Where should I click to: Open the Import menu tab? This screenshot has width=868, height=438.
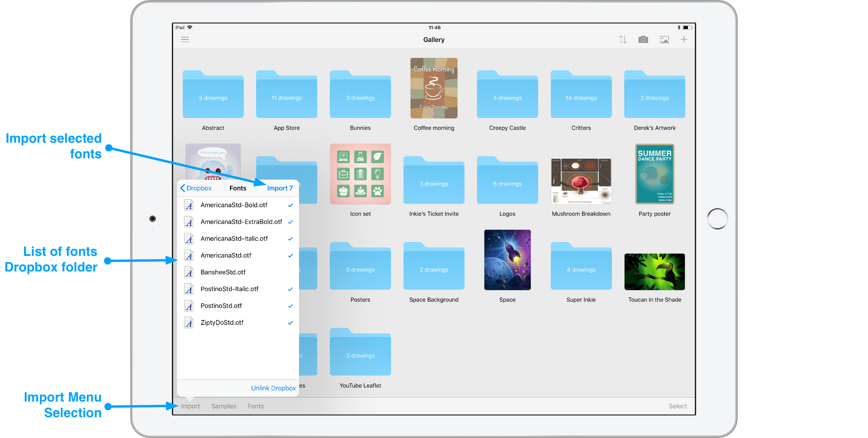(190, 406)
